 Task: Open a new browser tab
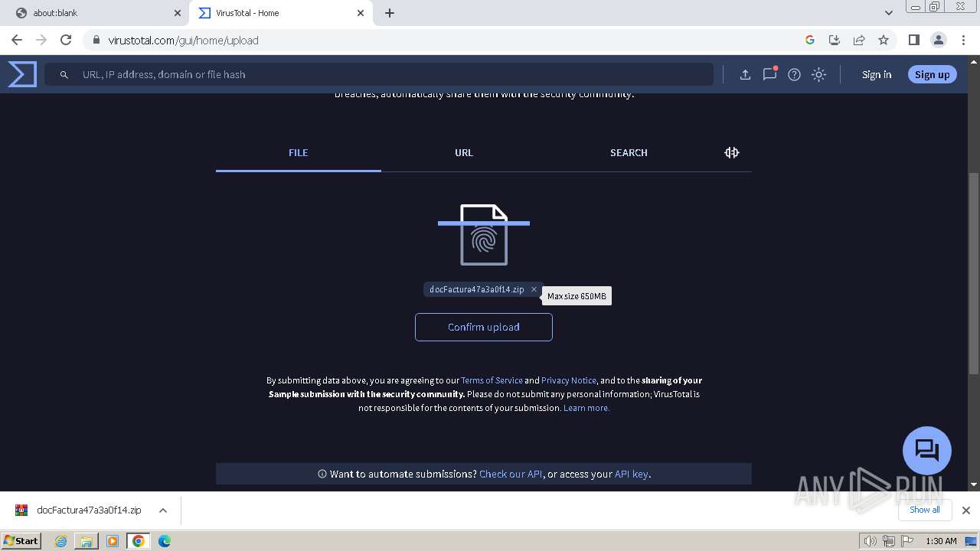[390, 13]
